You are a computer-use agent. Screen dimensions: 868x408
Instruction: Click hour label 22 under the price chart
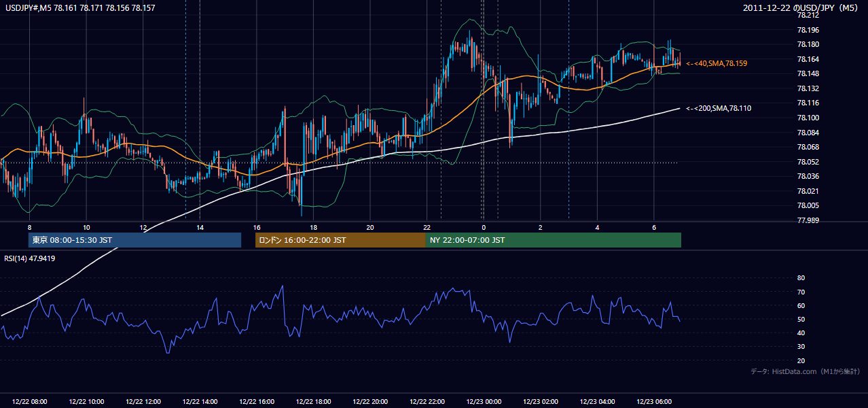coord(427,227)
